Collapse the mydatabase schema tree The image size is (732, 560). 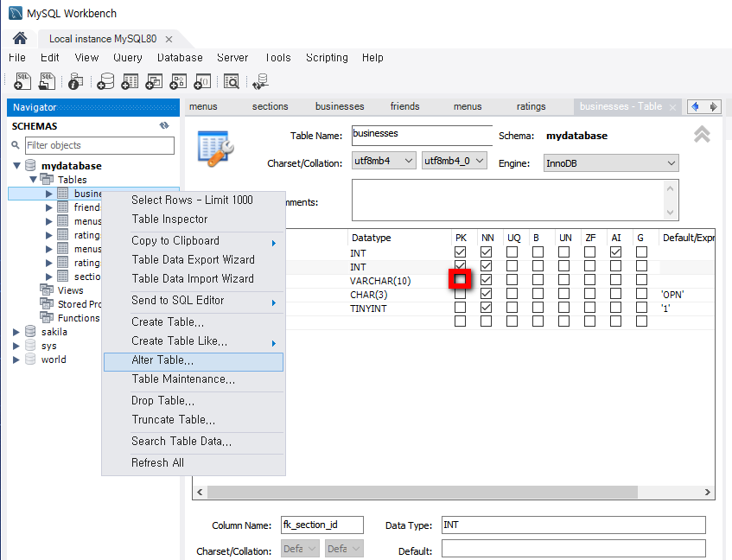[x=16, y=166]
